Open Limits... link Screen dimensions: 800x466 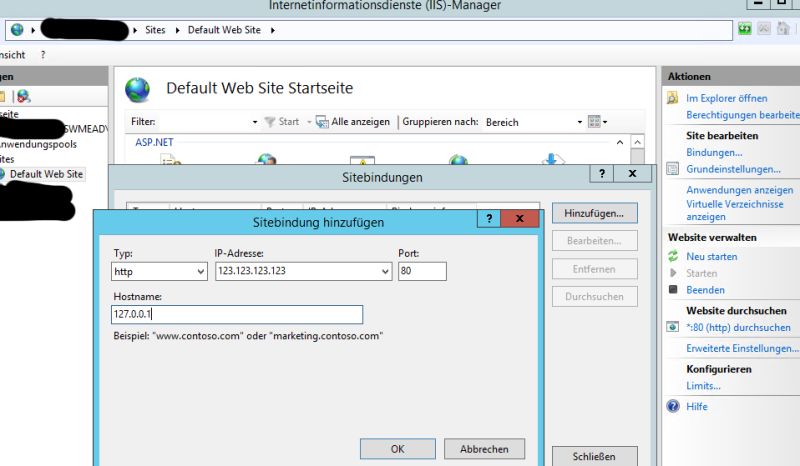tap(703, 385)
